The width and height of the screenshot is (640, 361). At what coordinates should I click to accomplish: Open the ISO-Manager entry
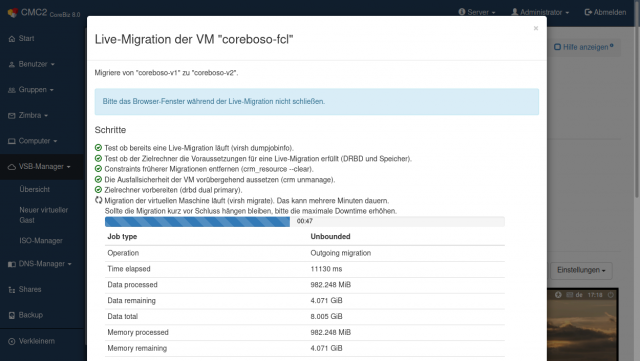click(41, 241)
